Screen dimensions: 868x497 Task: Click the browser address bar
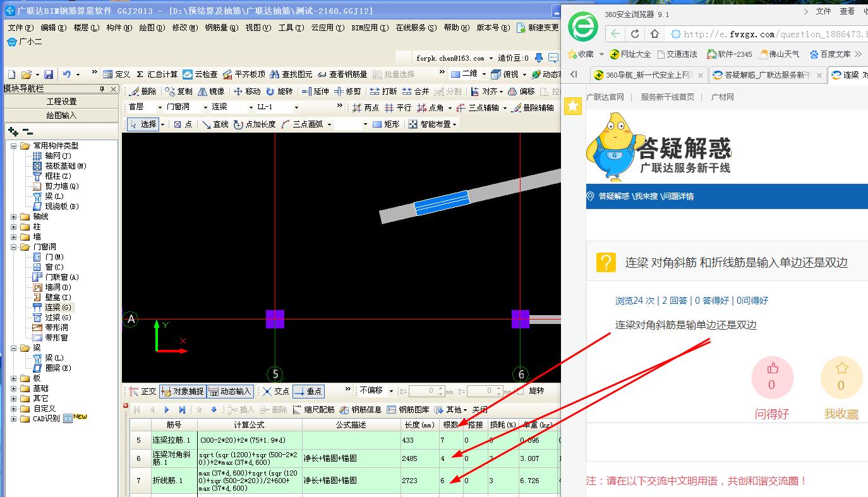(x=768, y=34)
